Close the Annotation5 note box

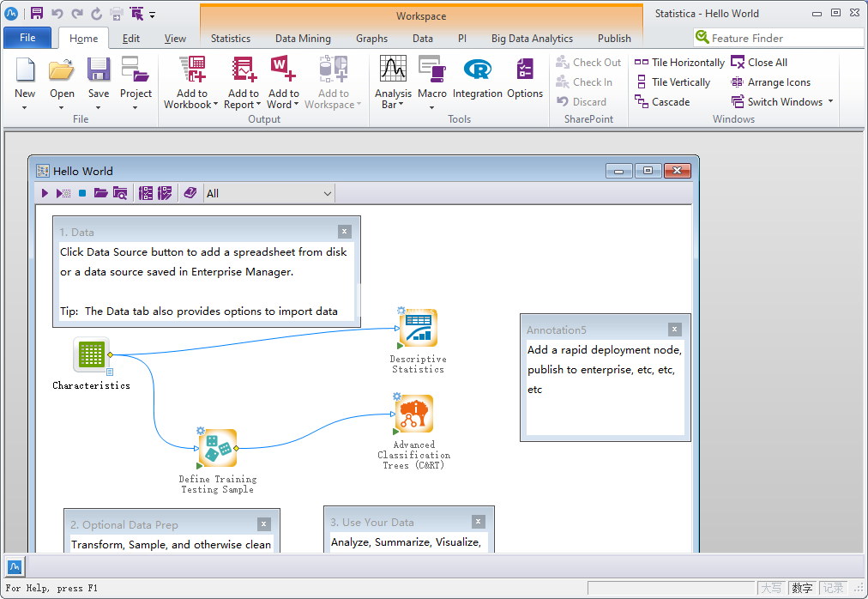(x=674, y=330)
